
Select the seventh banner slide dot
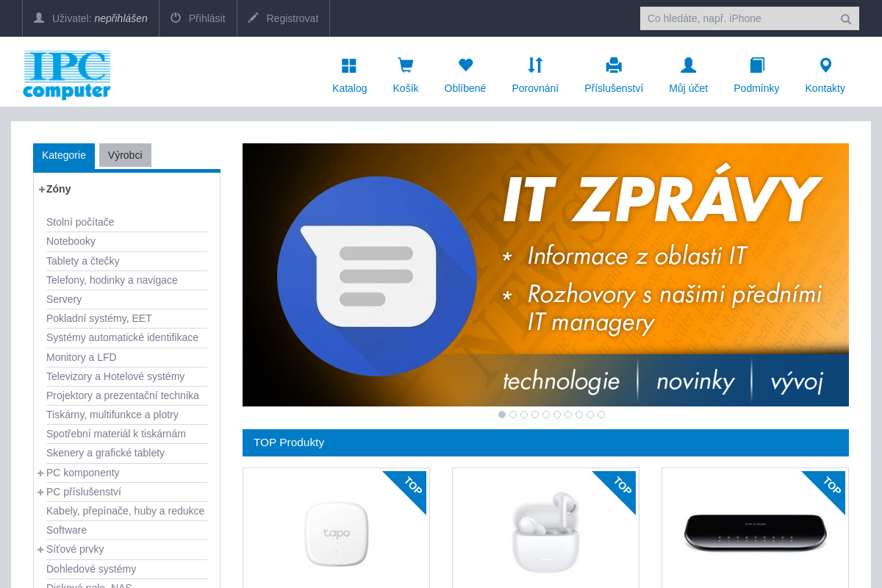point(568,415)
